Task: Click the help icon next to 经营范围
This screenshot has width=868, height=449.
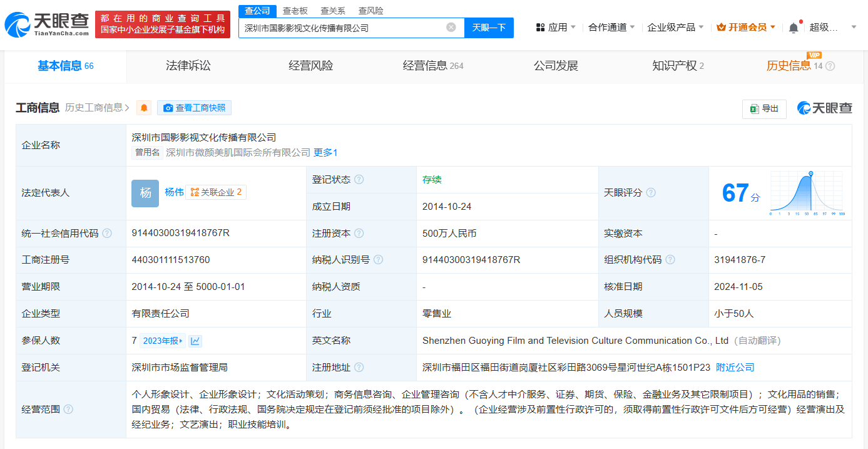Action: coord(68,410)
